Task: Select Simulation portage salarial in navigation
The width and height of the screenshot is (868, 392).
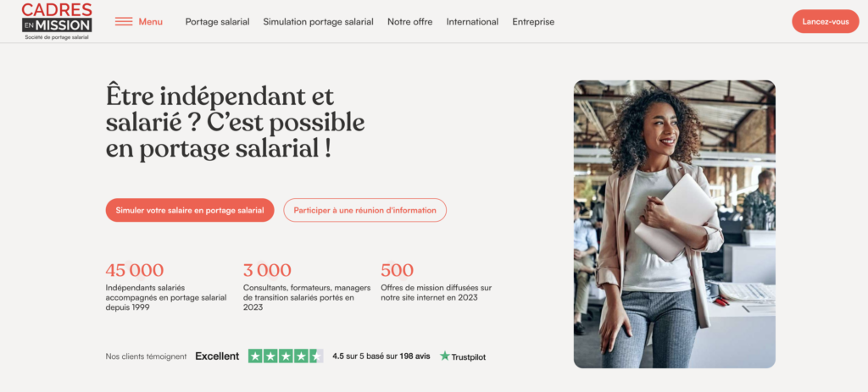Action: pos(319,21)
